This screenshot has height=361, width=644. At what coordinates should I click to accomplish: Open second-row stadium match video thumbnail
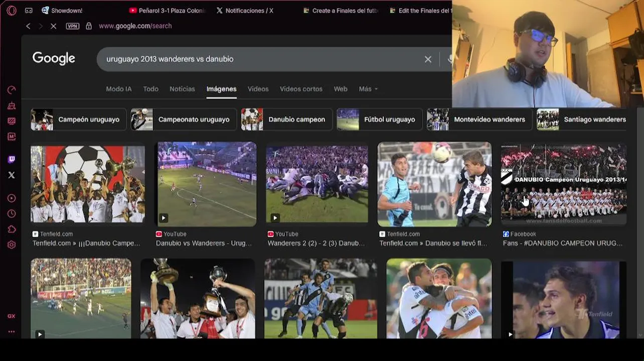click(x=81, y=299)
